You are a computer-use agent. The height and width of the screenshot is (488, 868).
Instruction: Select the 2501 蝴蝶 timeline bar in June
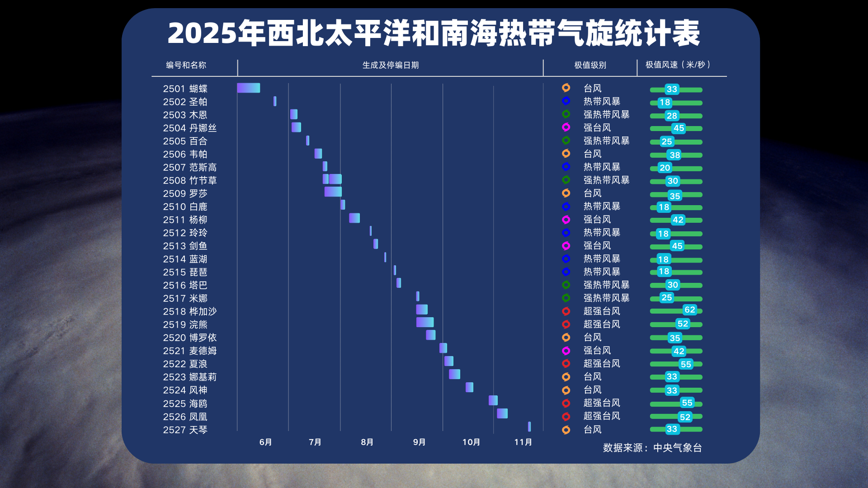click(x=248, y=88)
